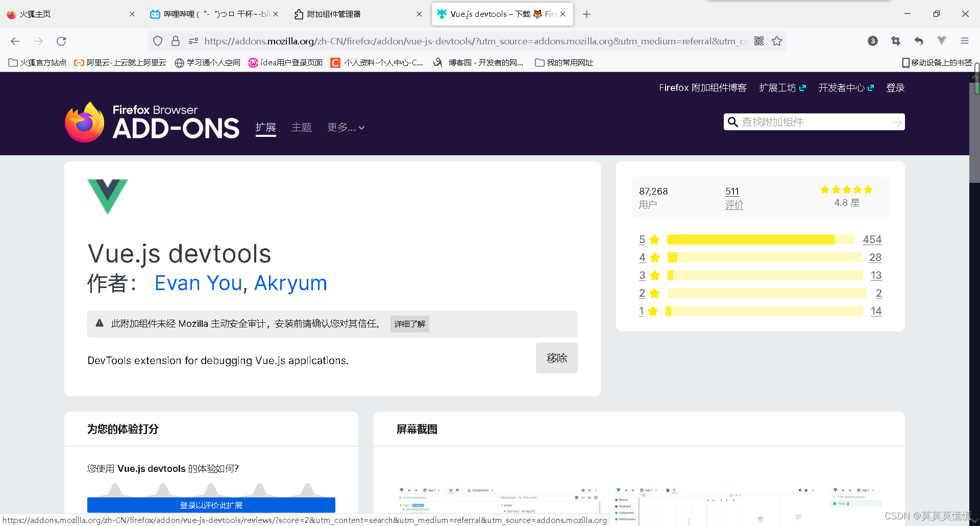Click the warning triangle icon in notice
The height and width of the screenshot is (526, 980).
point(100,323)
